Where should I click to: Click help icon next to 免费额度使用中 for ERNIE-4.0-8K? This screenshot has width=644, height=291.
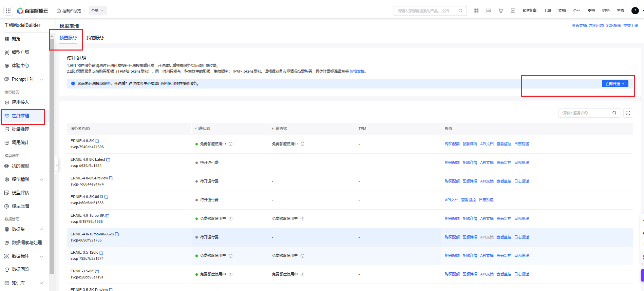coord(231,144)
